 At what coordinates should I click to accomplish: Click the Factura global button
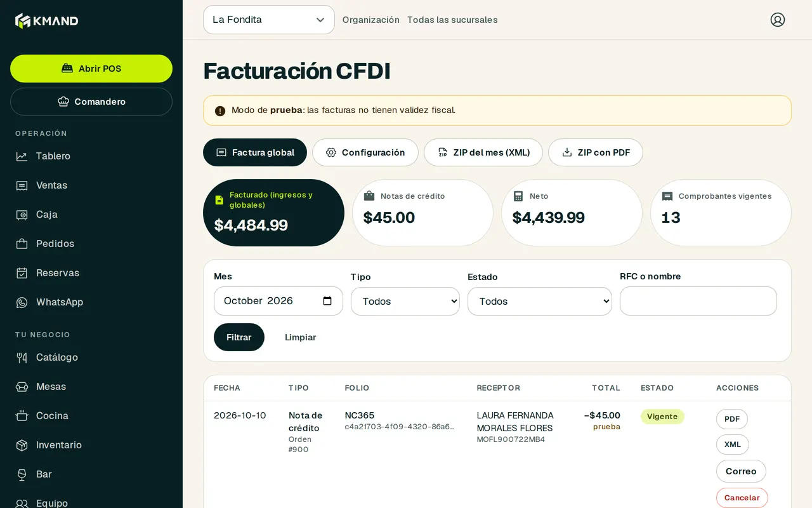pos(255,152)
